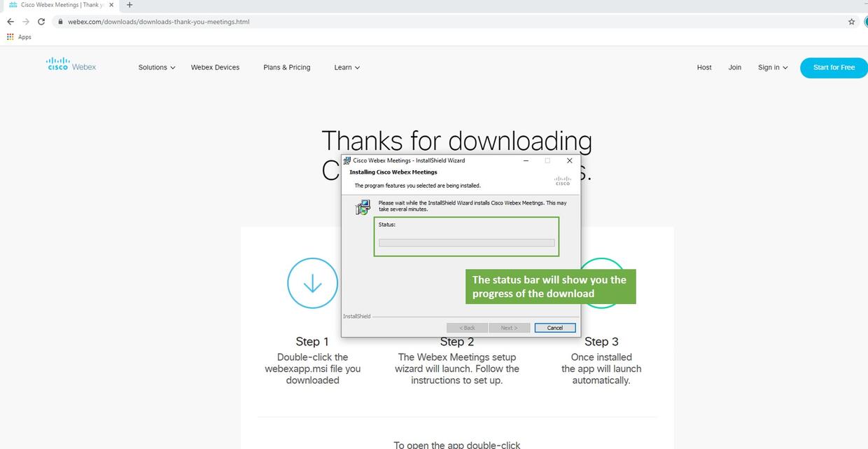Viewport: 868px width, 449px height.
Task: Open the Sign in dropdown
Action: pyautogui.click(x=772, y=67)
